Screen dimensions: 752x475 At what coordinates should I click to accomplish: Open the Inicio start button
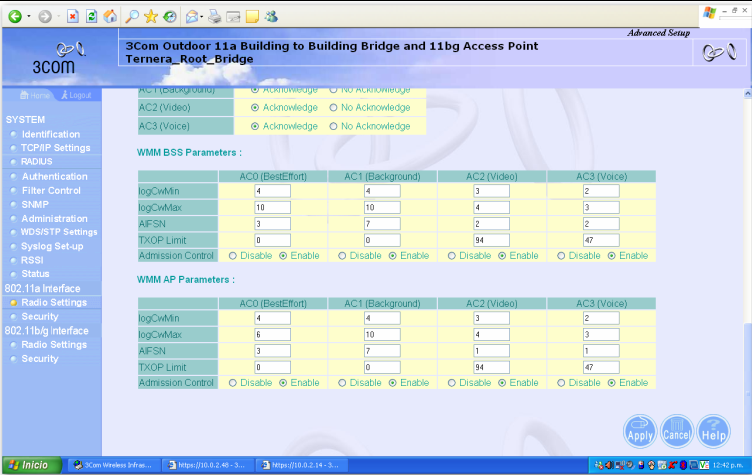tap(28, 465)
